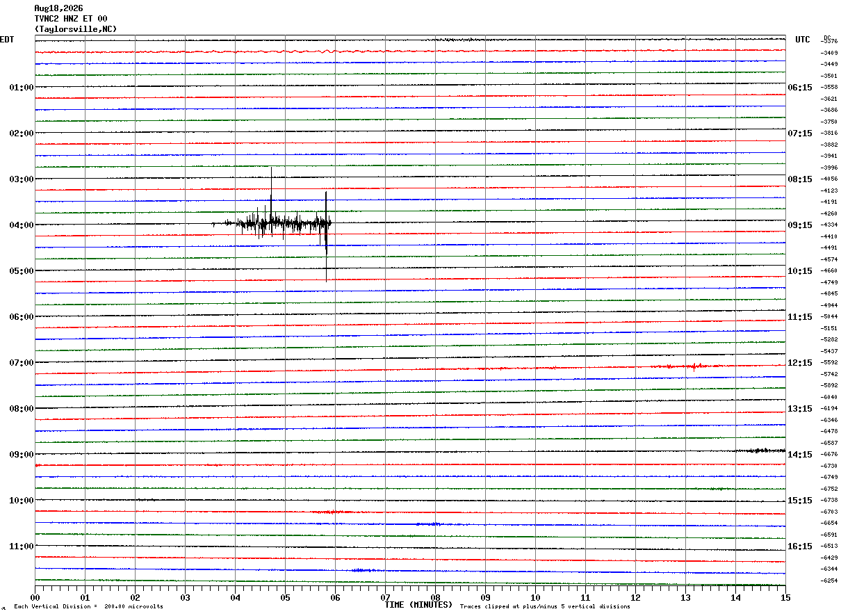Click the '10:00' EDT time label
This screenshot has width=841, height=616.
21,501
